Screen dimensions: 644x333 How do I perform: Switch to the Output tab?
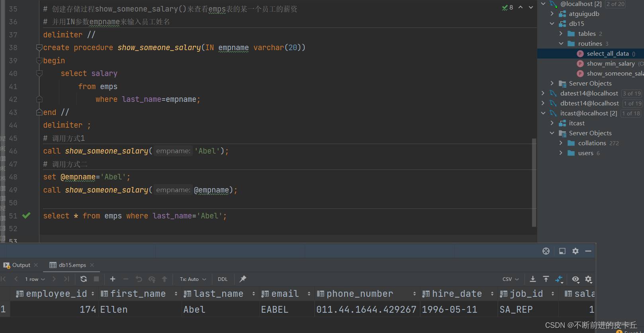pyautogui.click(x=21, y=265)
